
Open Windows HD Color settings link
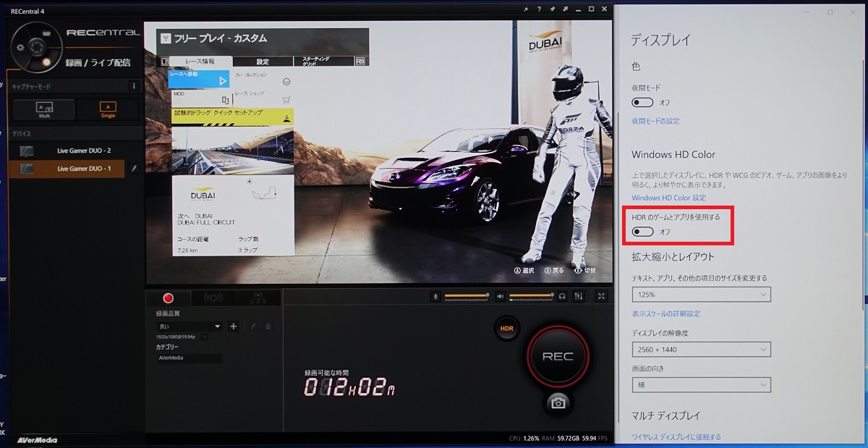coord(668,198)
